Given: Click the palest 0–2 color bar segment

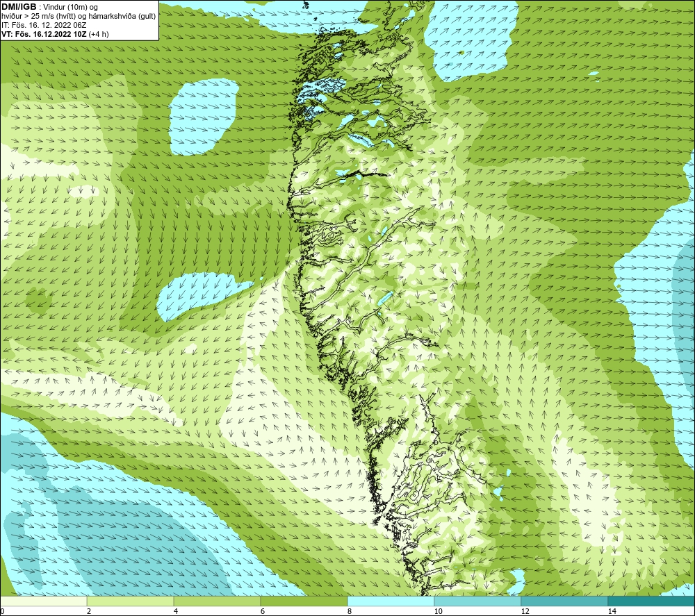Looking at the screenshot, I should (x=43, y=601).
